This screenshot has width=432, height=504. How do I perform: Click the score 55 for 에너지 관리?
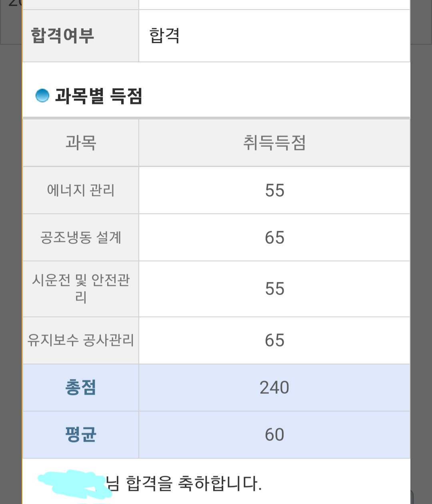pyautogui.click(x=274, y=190)
